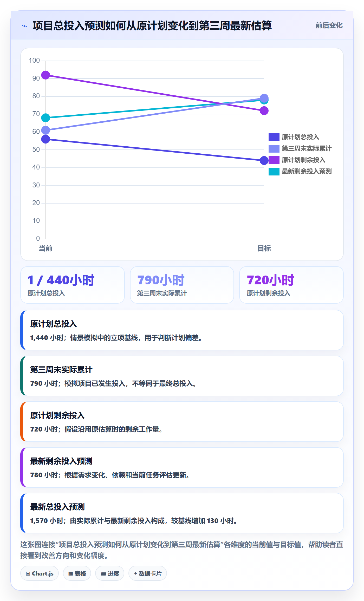Select the list card 720 小时 假设沿用原估算
364x601 pixels.
click(x=182, y=422)
